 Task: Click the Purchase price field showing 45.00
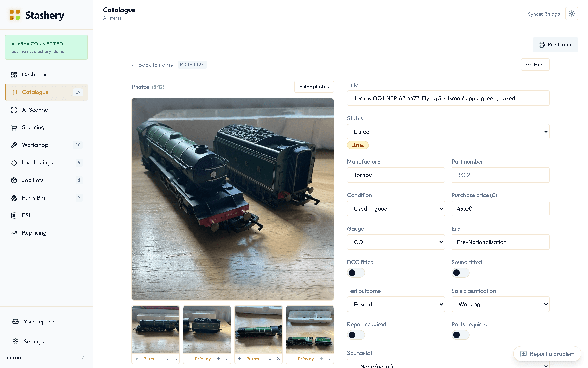pos(500,209)
